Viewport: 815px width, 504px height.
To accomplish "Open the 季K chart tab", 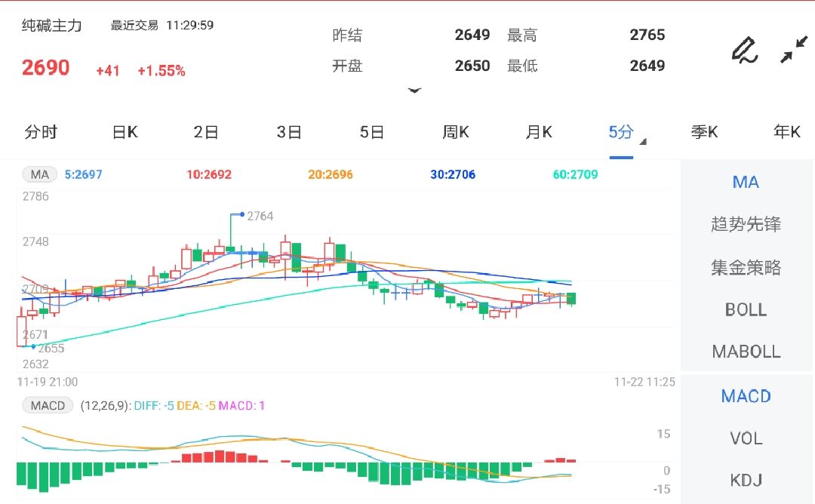I will (x=704, y=132).
